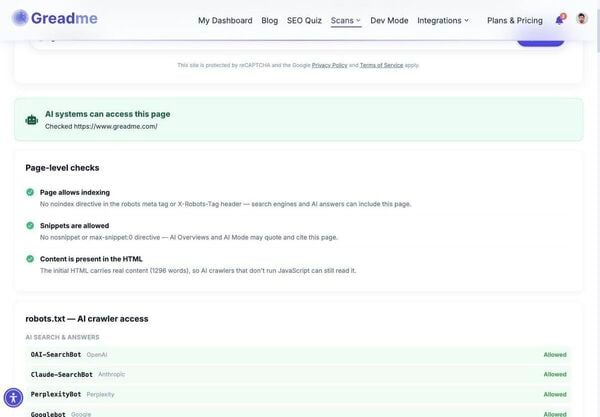
Task: Open the user profile avatar
Action: (582, 19)
